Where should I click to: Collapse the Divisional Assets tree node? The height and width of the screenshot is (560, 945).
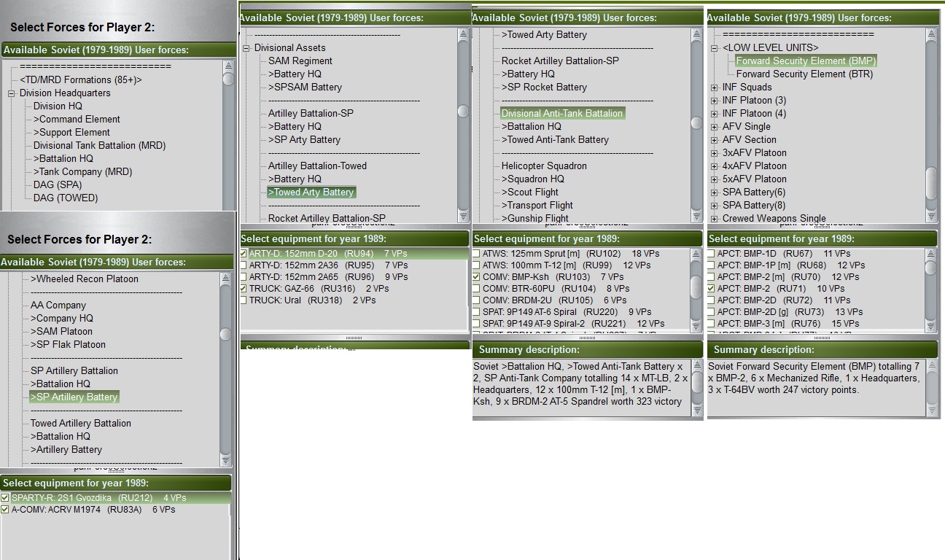pos(246,48)
